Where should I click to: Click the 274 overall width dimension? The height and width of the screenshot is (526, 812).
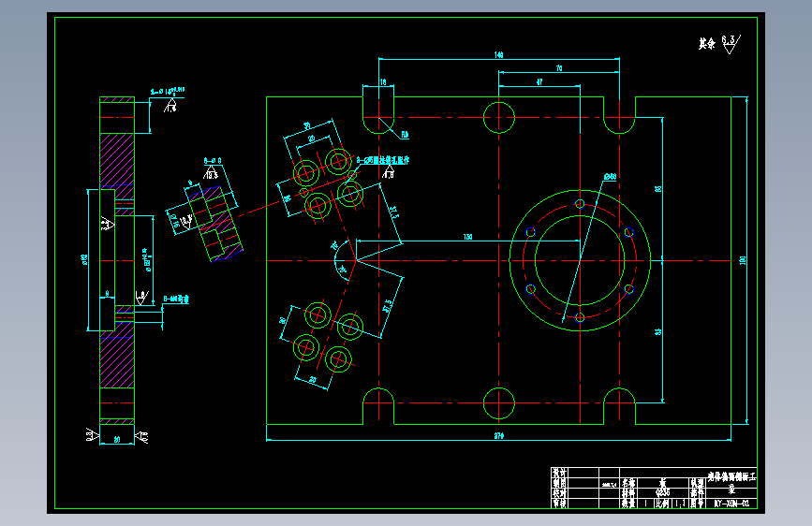[498, 436]
